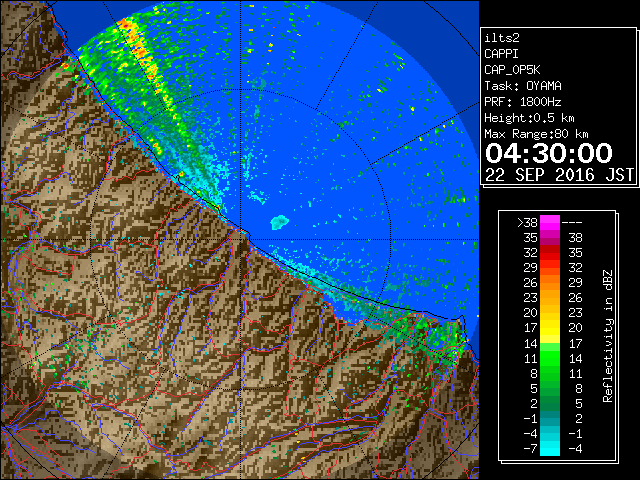Screen dimensions: 640x480
Task: Select the 'ilts2' label in info box
Action: coord(502,38)
